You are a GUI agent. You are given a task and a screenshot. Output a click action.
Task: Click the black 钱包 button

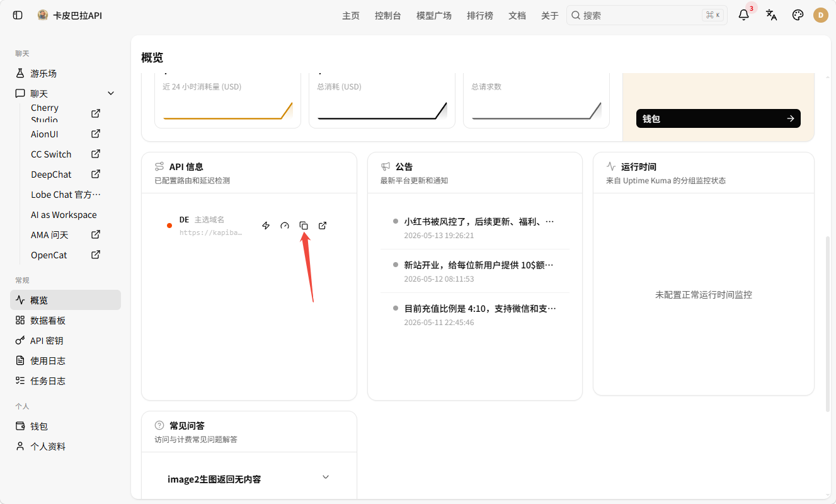click(x=718, y=118)
